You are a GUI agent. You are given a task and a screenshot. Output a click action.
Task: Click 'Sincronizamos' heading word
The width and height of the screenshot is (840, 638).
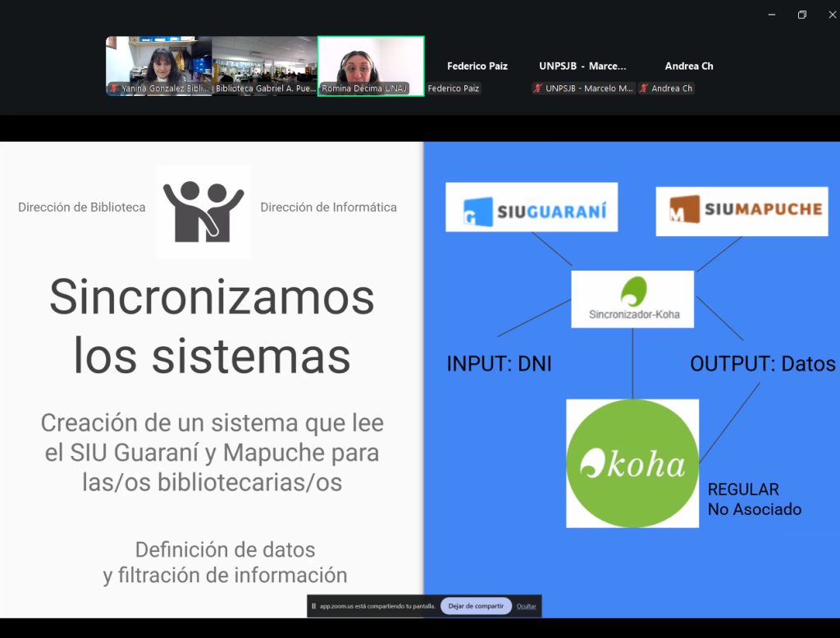tap(212, 298)
